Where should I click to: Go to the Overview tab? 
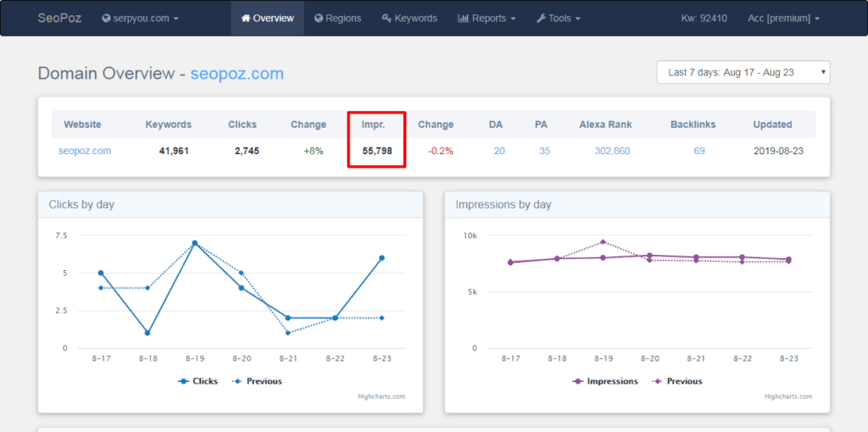pos(267,19)
